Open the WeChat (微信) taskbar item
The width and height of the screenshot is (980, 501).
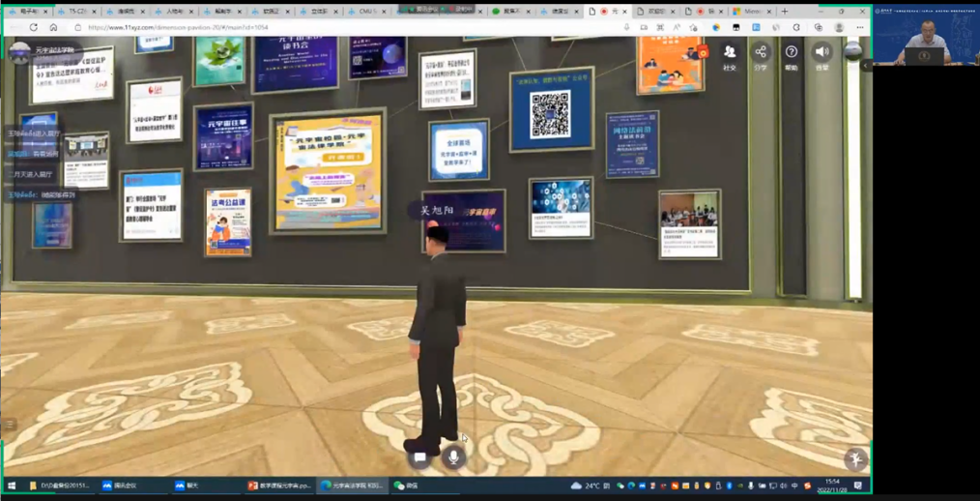coord(406,486)
